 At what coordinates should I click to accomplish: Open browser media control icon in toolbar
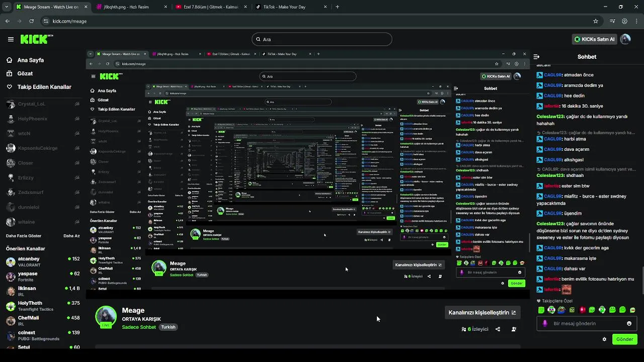pos(612,21)
